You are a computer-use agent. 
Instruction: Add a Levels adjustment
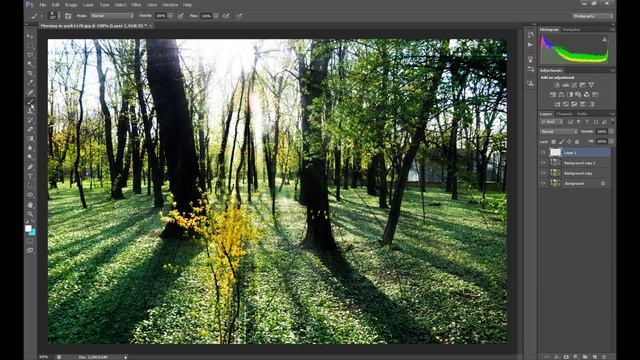point(566,85)
